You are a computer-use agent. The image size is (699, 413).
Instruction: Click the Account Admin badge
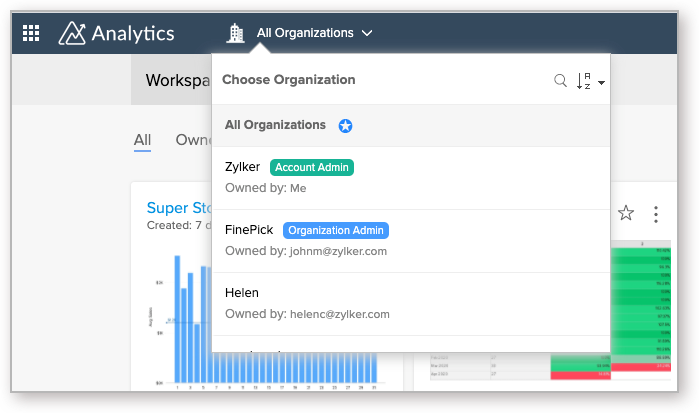[x=312, y=167]
